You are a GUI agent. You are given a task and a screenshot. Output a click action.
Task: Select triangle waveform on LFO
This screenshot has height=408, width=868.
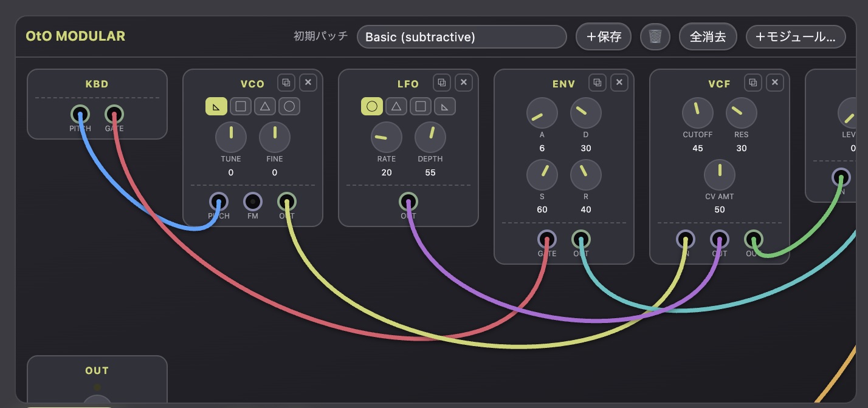pyautogui.click(x=396, y=107)
